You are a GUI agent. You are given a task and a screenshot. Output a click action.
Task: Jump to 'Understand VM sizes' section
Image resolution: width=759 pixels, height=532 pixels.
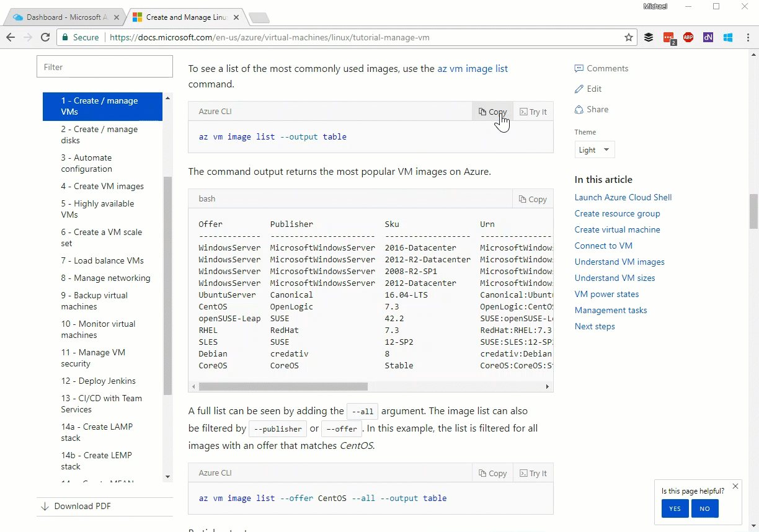(x=615, y=278)
